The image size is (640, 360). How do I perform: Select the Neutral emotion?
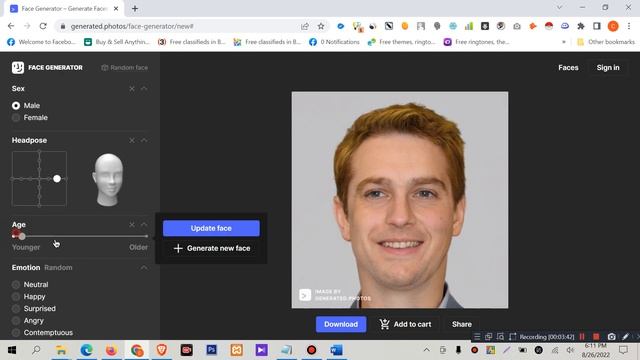[16, 284]
